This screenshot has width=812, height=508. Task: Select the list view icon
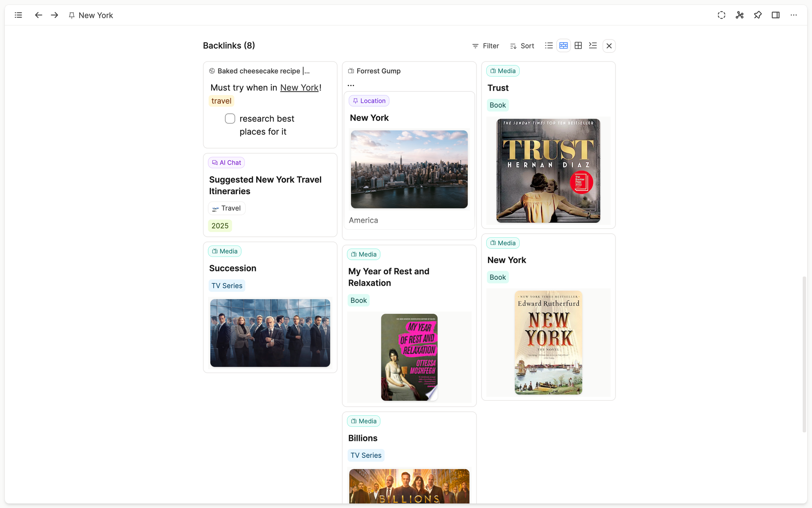tap(549, 46)
